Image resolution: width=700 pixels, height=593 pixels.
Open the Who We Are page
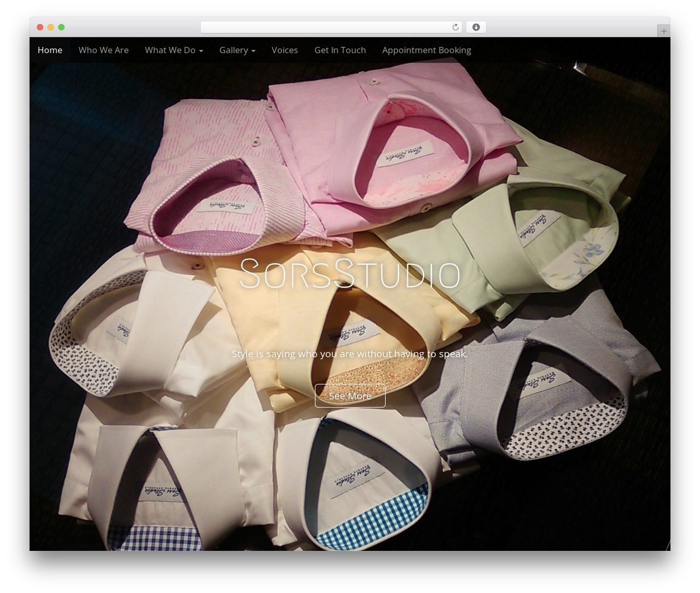coord(103,50)
